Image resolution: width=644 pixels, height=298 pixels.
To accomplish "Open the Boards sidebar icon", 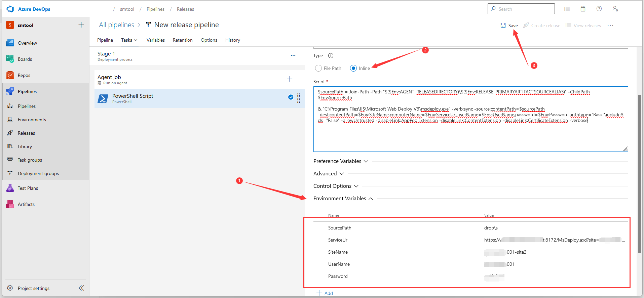I will (10, 59).
